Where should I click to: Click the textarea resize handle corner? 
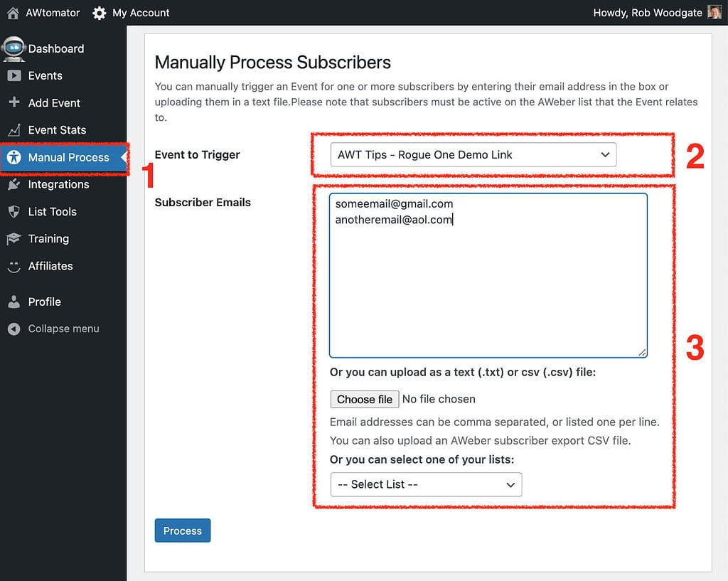pos(642,353)
